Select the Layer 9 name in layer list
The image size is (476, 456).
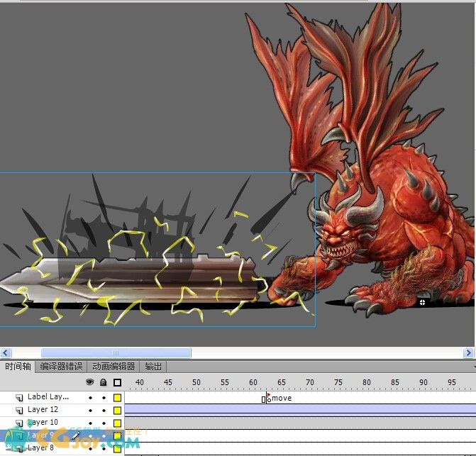(40, 435)
